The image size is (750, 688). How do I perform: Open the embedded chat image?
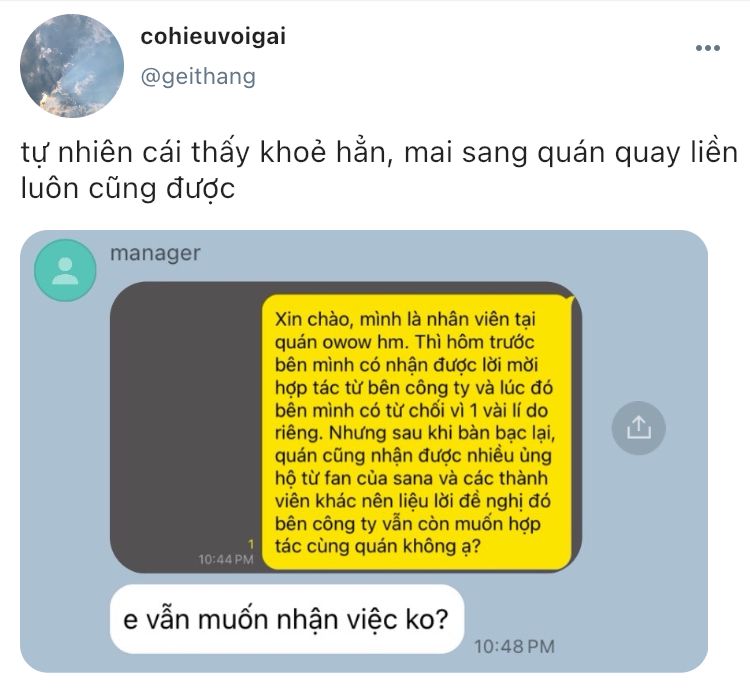click(364, 451)
